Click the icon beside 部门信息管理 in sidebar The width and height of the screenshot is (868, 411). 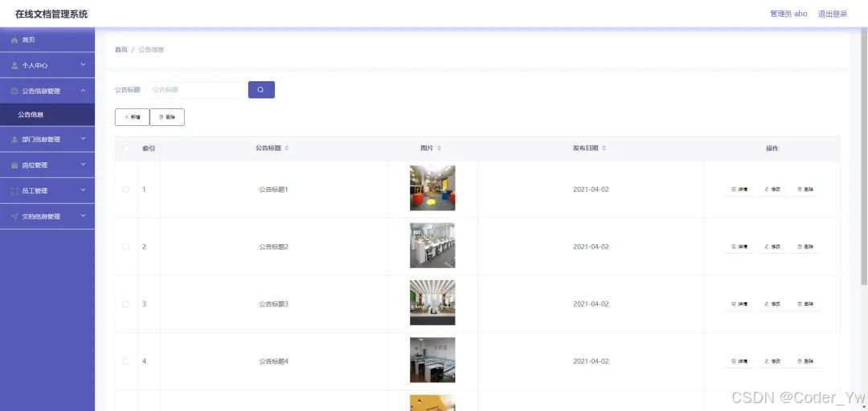click(x=14, y=140)
